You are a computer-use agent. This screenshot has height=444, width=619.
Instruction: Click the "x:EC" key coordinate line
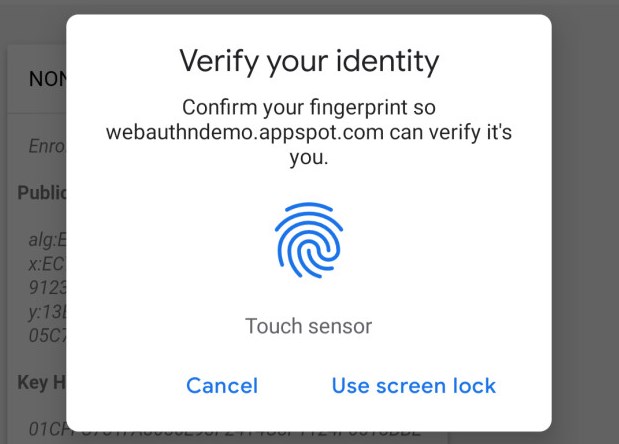(x=46, y=263)
